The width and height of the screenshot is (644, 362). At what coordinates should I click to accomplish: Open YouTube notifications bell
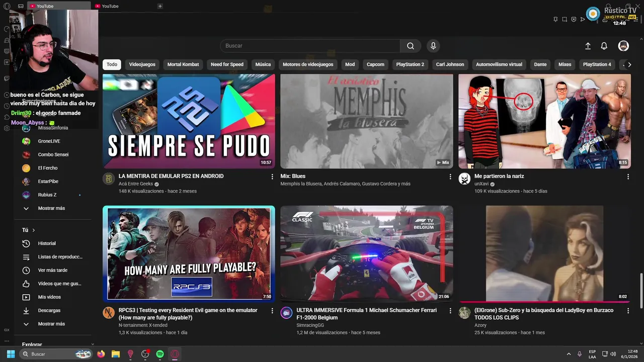(x=604, y=46)
